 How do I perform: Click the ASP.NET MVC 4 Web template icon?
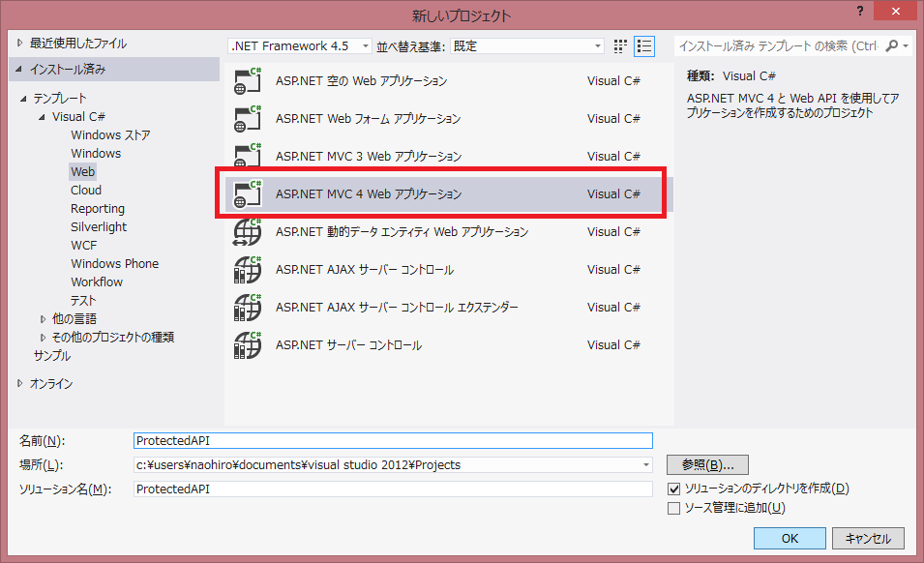click(x=248, y=193)
